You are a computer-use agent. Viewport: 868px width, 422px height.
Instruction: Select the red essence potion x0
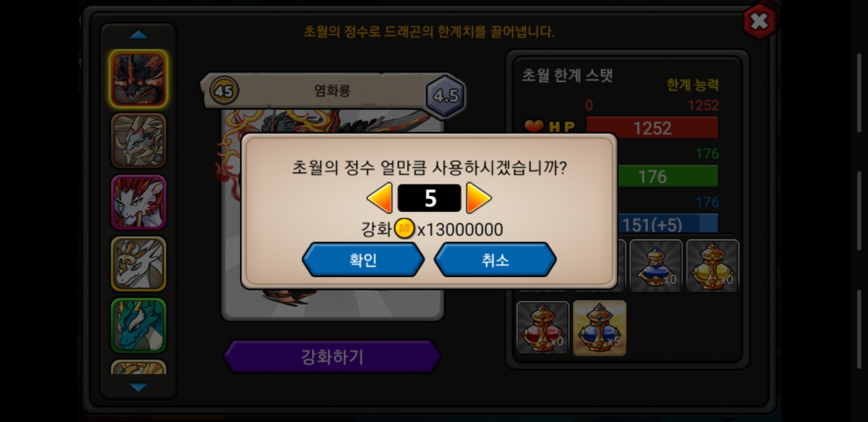coord(543,328)
